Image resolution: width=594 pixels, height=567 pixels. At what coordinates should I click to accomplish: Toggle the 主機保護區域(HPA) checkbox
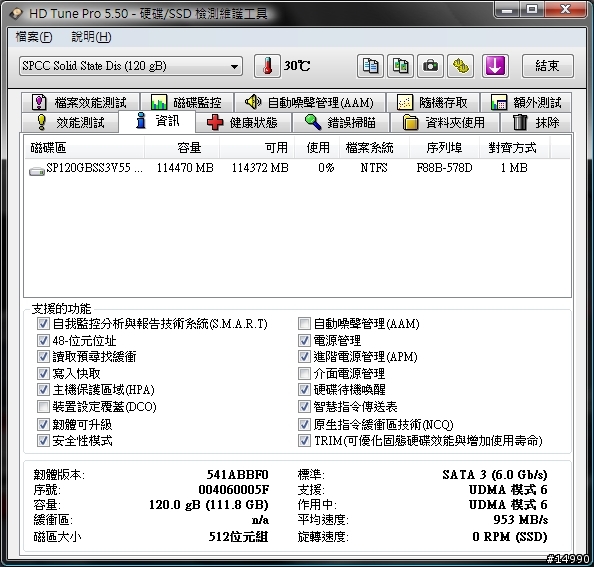point(43,390)
